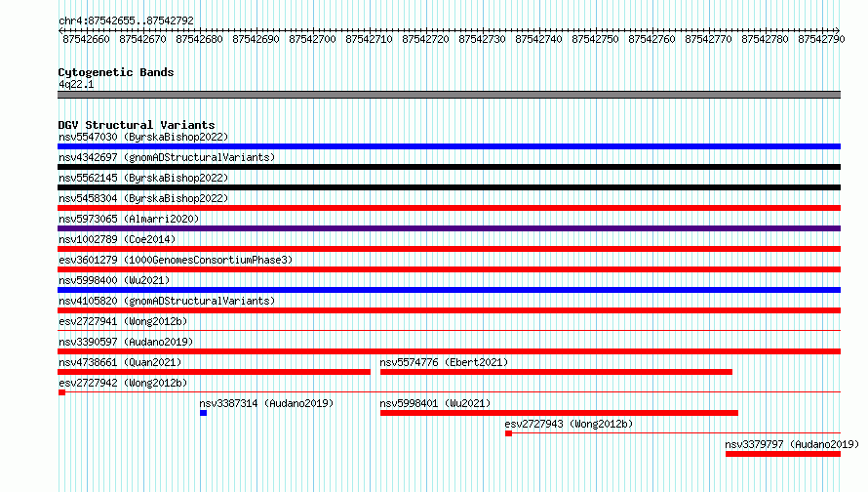The height and width of the screenshot is (492, 868).
Task: Click the purple bar under nsv5973065
Action: (449, 228)
